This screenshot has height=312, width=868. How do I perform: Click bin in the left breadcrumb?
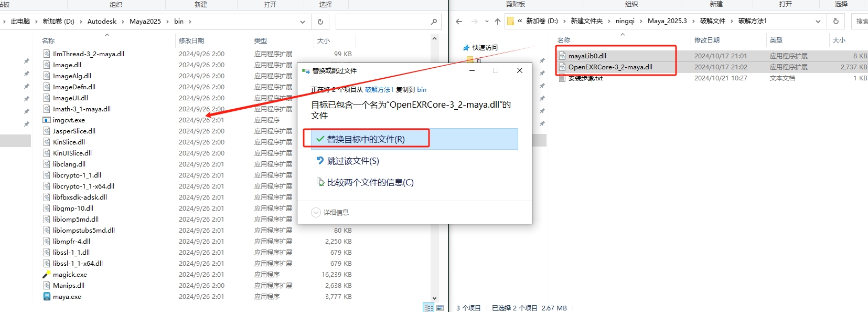pos(179,22)
